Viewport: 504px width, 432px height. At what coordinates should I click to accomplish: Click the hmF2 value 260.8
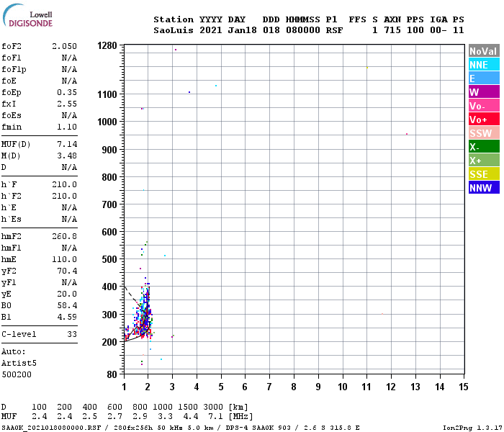[x=64, y=236]
